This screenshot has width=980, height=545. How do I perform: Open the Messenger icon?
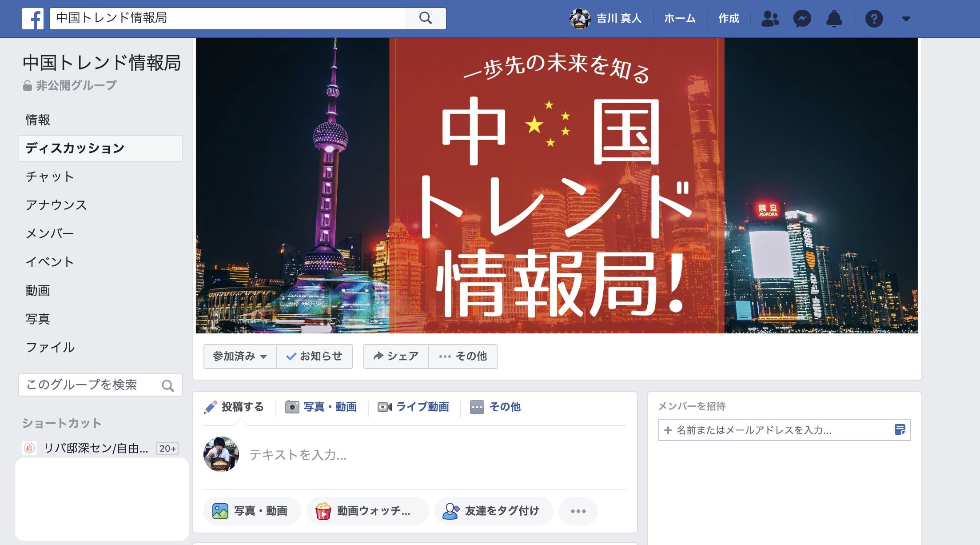(802, 19)
